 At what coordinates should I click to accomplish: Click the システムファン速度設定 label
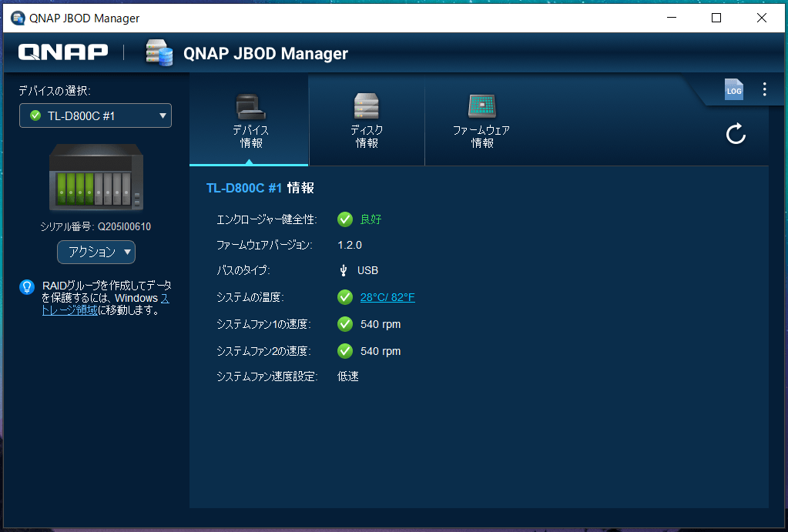[x=267, y=376]
